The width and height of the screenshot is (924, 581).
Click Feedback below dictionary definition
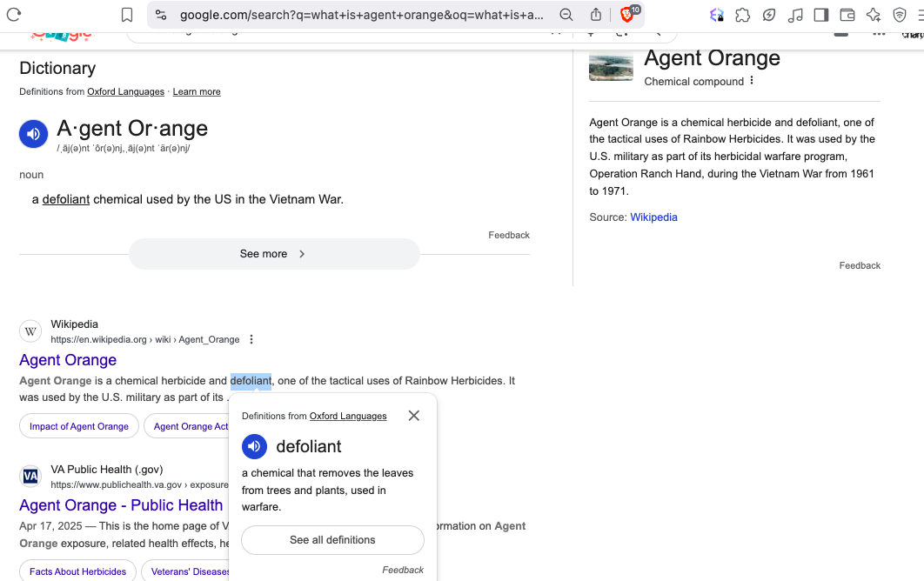(x=509, y=235)
